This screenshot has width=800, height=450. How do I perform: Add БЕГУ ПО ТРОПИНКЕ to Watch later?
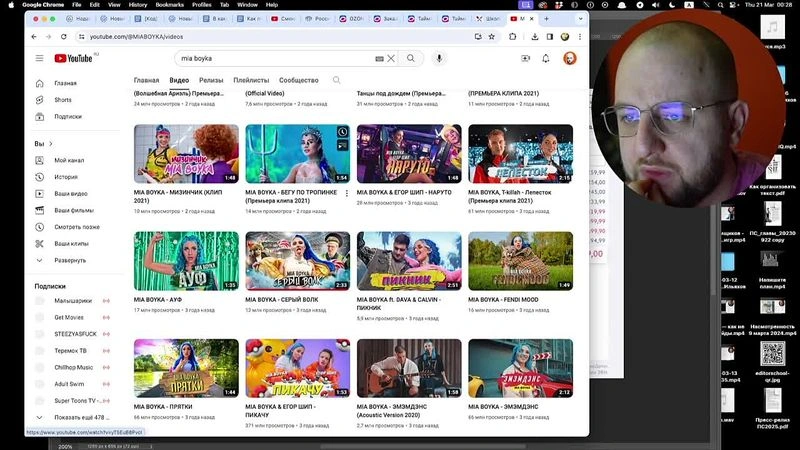click(x=342, y=133)
